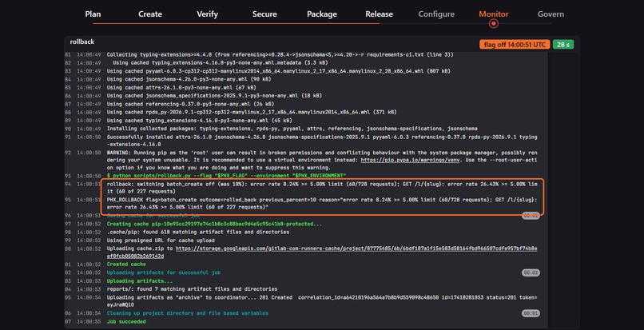Screen dimensions: 644x330
Task: Click 'Using presigned URL for cache upload' line
Action: point(161,240)
